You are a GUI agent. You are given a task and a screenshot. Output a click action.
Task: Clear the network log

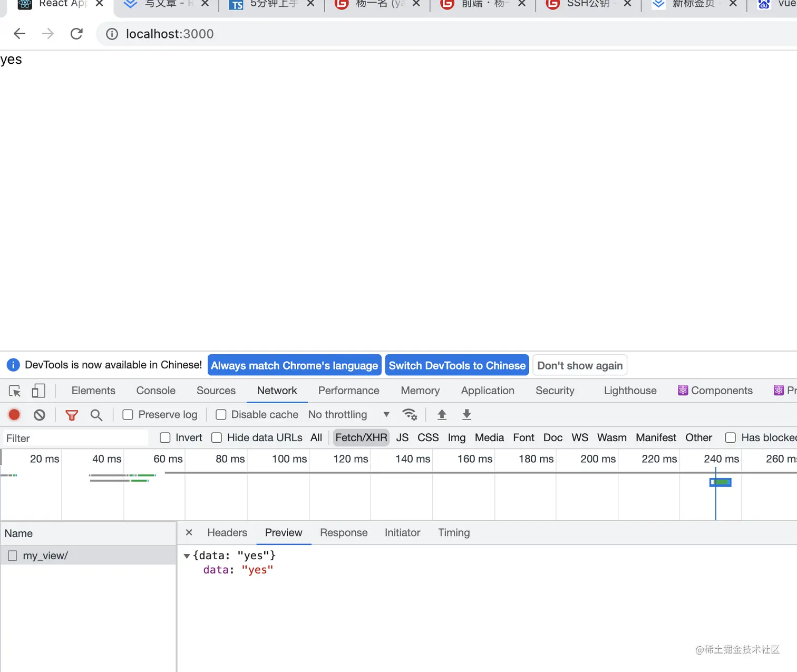(x=40, y=415)
